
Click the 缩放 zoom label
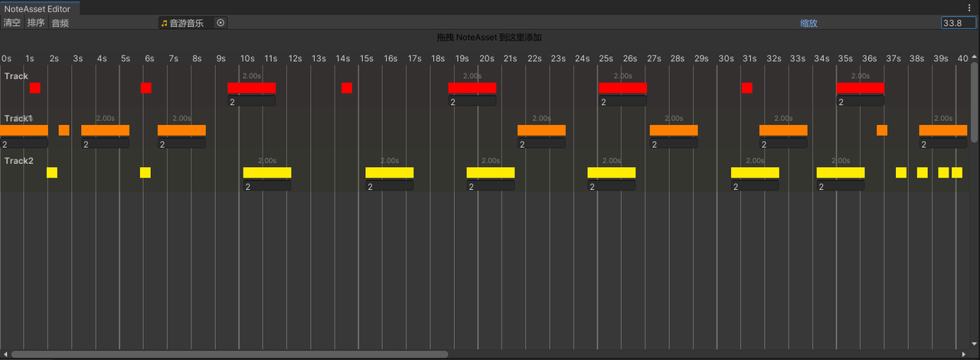click(x=808, y=23)
